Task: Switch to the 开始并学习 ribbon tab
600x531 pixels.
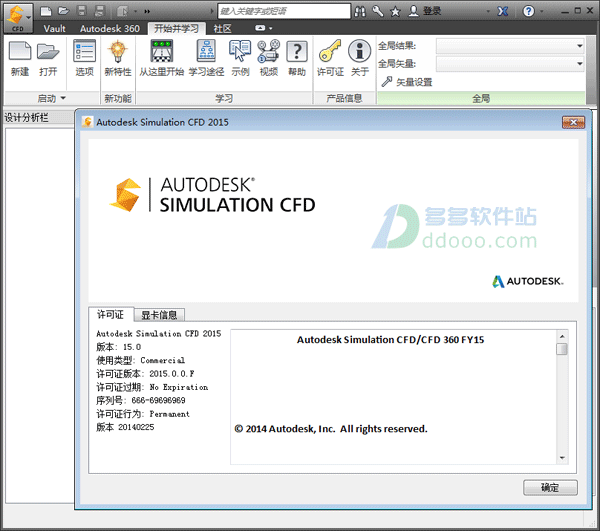Action: click(176, 28)
